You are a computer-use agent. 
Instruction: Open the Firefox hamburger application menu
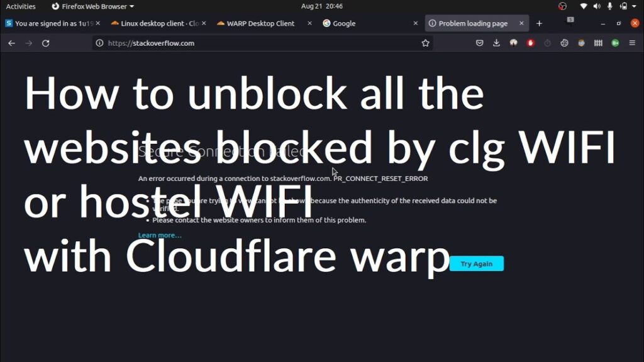coord(632,43)
